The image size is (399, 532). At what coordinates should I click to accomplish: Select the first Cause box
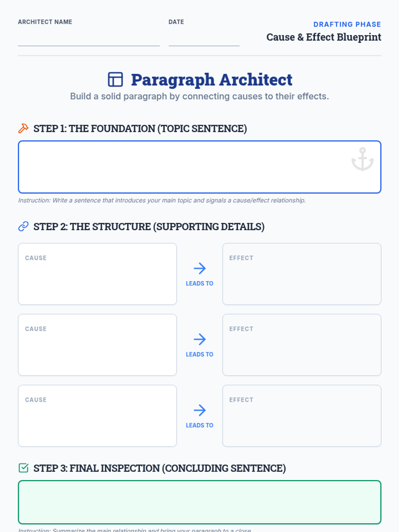pos(97,274)
